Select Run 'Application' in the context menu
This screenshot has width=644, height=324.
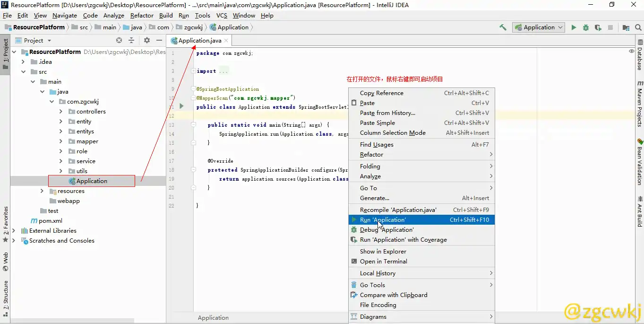(x=421, y=220)
